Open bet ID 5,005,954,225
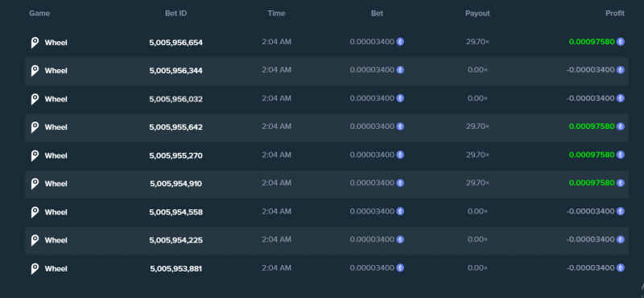 175,240
